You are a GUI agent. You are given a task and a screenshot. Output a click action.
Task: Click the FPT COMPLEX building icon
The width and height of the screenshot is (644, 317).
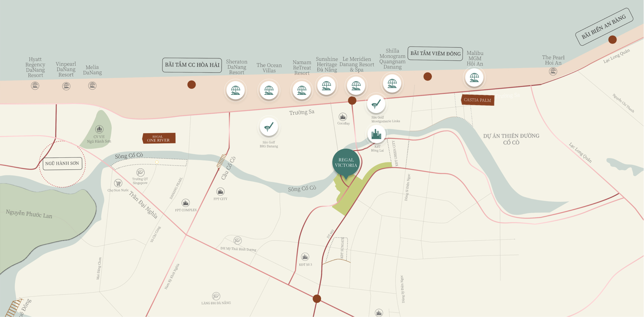[186, 203]
